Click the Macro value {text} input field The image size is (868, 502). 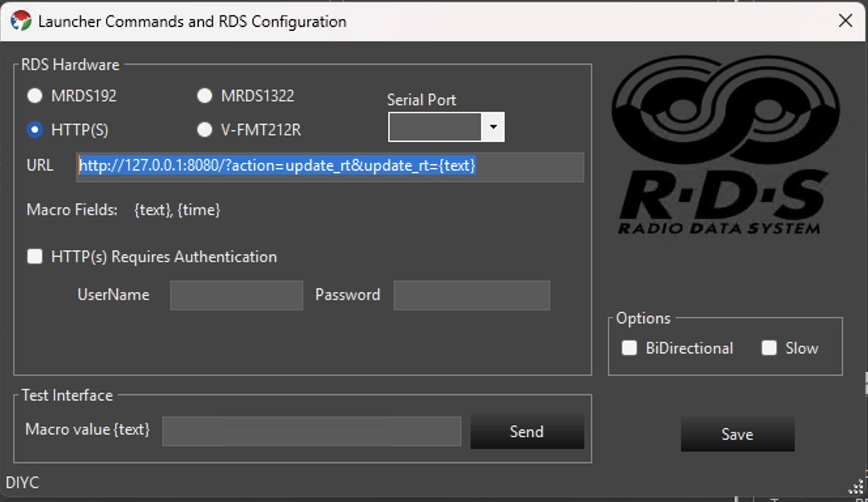(x=312, y=431)
